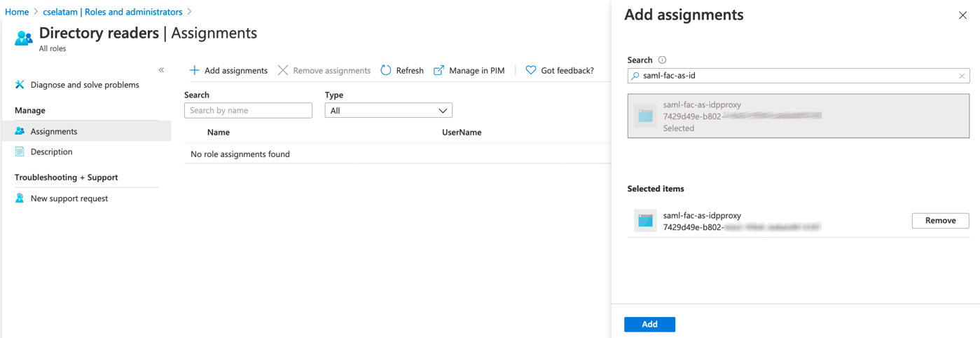Screen dimensions: 980x338
Task: Collapse the left sidebar menu
Action: coord(161,70)
